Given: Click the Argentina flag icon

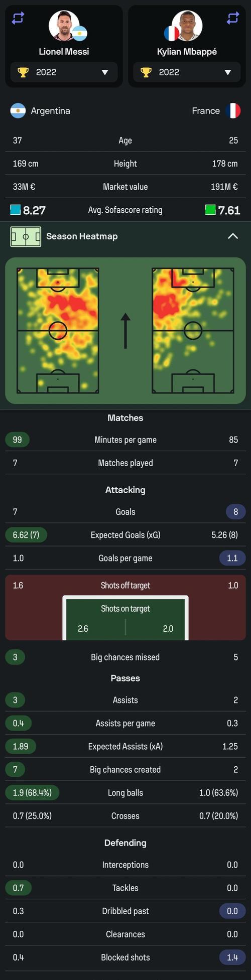Looking at the screenshot, I should point(18,111).
